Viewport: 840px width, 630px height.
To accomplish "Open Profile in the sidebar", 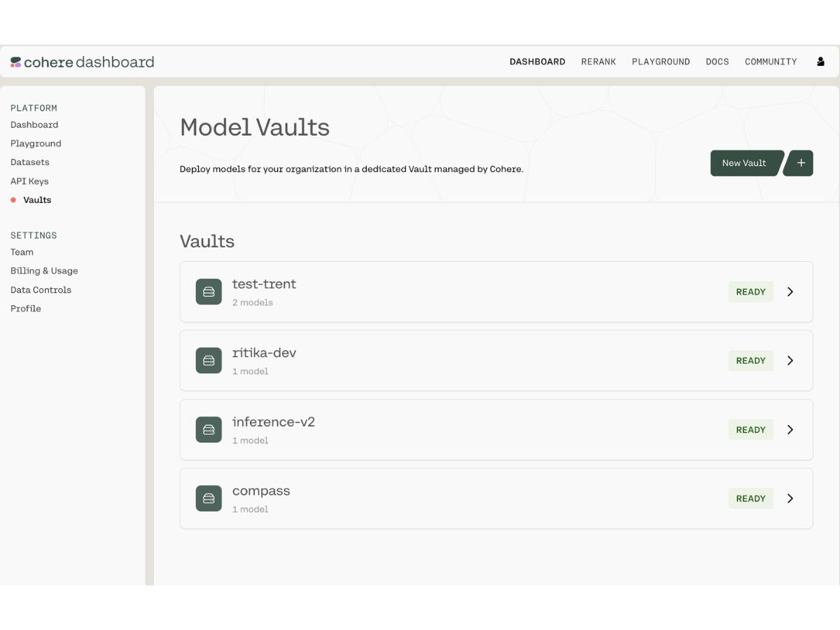I will point(26,309).
